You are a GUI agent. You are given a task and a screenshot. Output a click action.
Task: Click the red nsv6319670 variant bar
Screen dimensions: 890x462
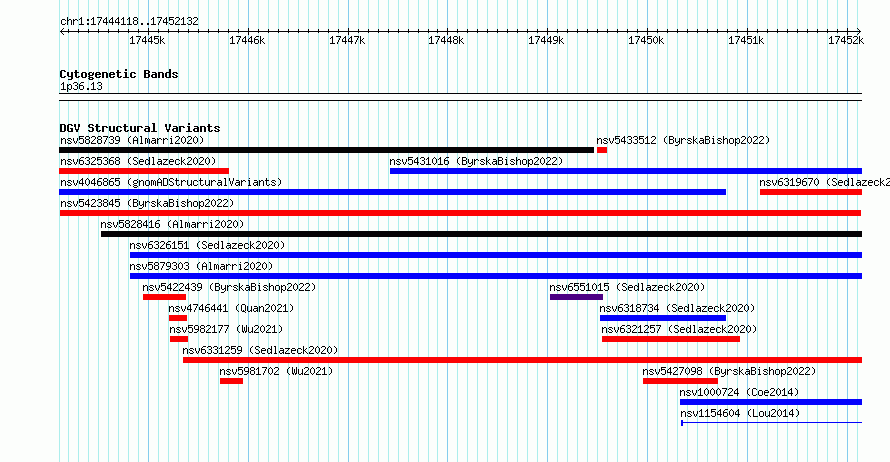tap(811, 192)
